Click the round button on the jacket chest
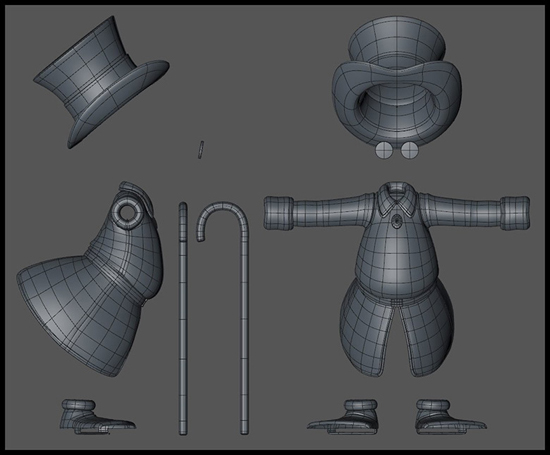This screenshot has height=455, width=550. 397,221
